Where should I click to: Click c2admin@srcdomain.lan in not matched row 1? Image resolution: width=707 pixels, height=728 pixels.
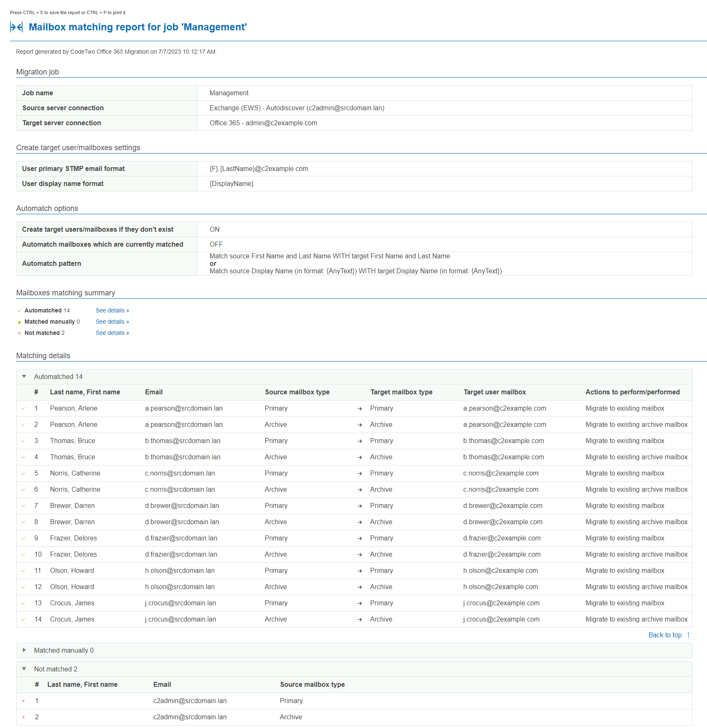(x=190, y=701)
